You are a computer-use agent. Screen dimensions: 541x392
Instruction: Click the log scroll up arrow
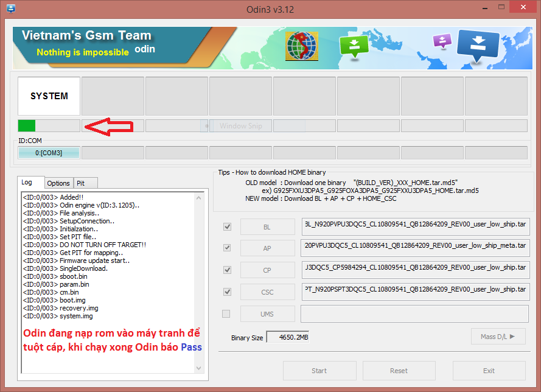199,198
